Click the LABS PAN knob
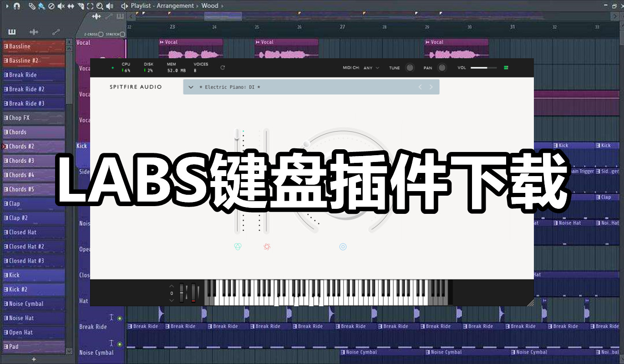This screenshot has height=364, width=624. click(x=441, y=68)
